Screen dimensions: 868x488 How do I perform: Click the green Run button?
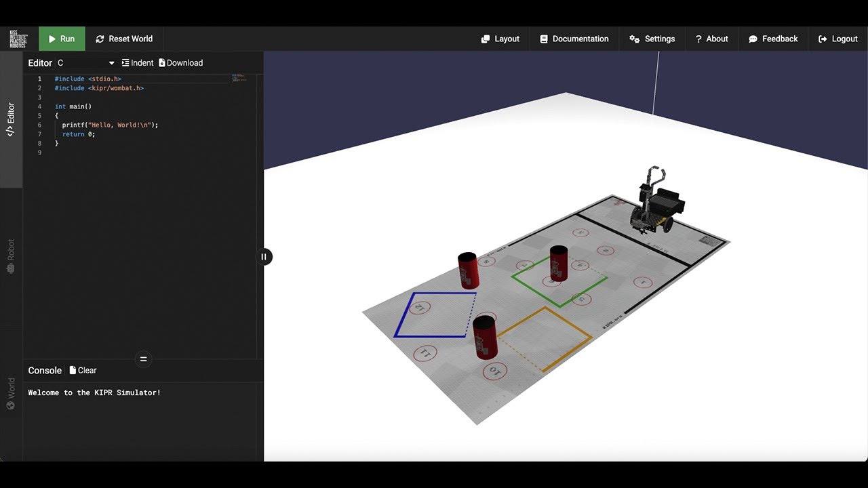coord(62,39)
